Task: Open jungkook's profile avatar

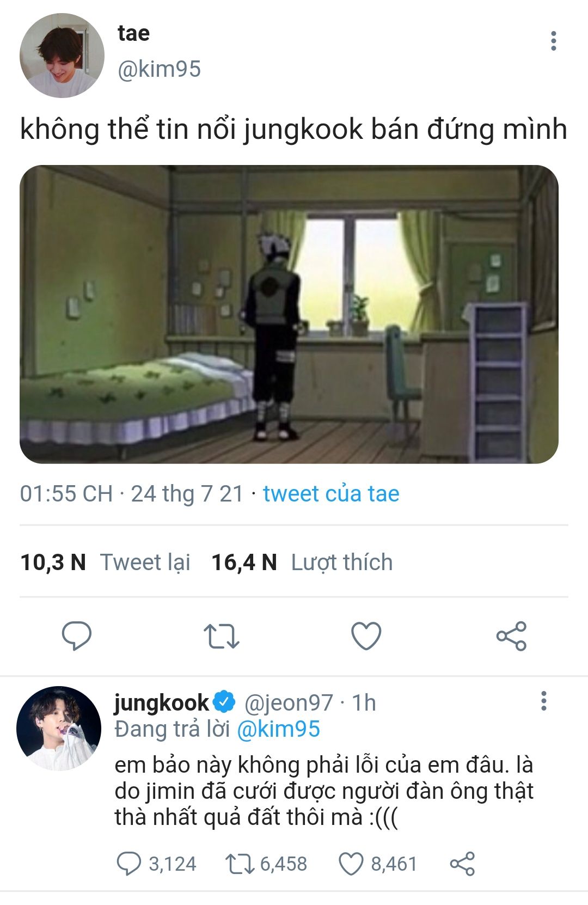Action: click(59, 728)
